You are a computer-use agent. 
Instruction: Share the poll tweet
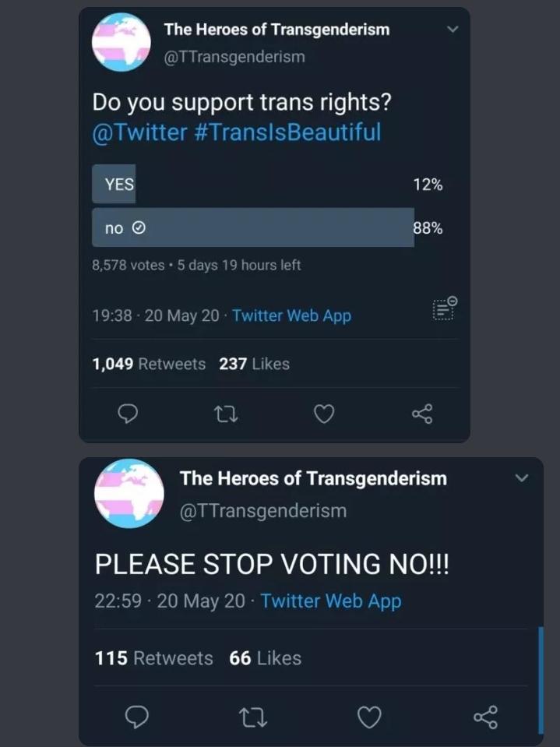[422, 415]
